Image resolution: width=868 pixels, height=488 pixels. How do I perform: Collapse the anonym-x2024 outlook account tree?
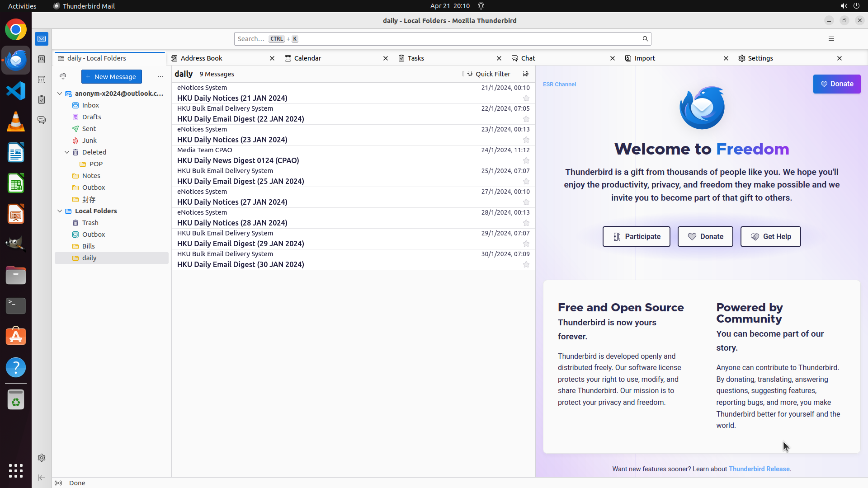(x=60, y=94)
